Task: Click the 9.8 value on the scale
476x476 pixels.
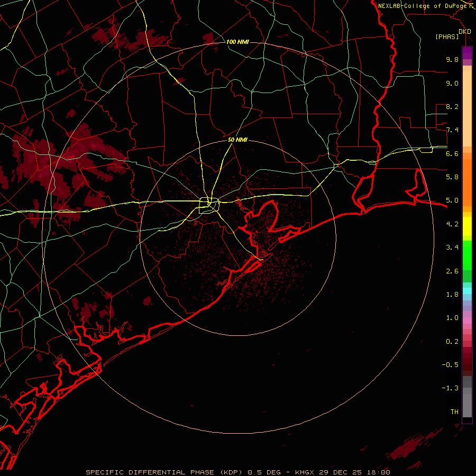Action: [452, 59]
